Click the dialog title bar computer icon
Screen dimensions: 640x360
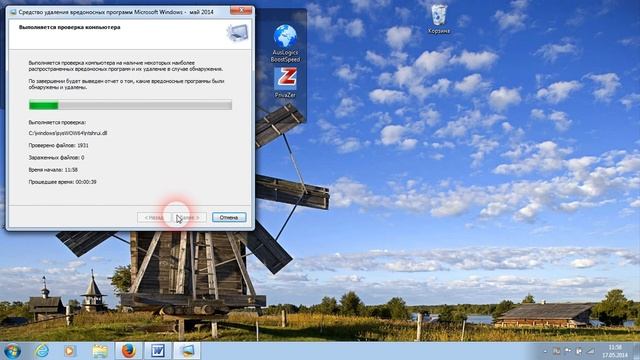pos(13,12)
